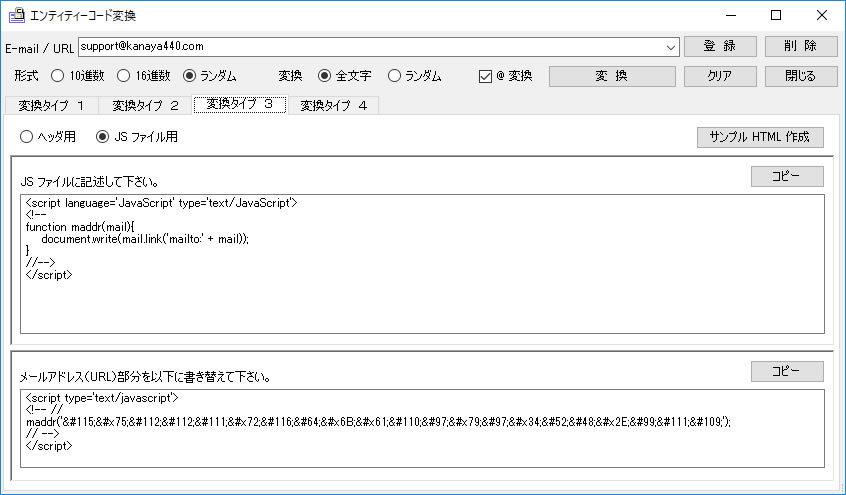The image size is (846, 495).
Task: Maximize the window
Action: 776,15
